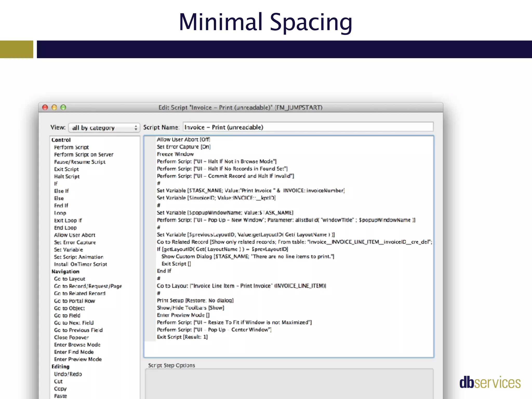The width and height of the screenshot is (532, 399).
Task: Select 'Perform Script' in the Control list
Action: point(71,147)
